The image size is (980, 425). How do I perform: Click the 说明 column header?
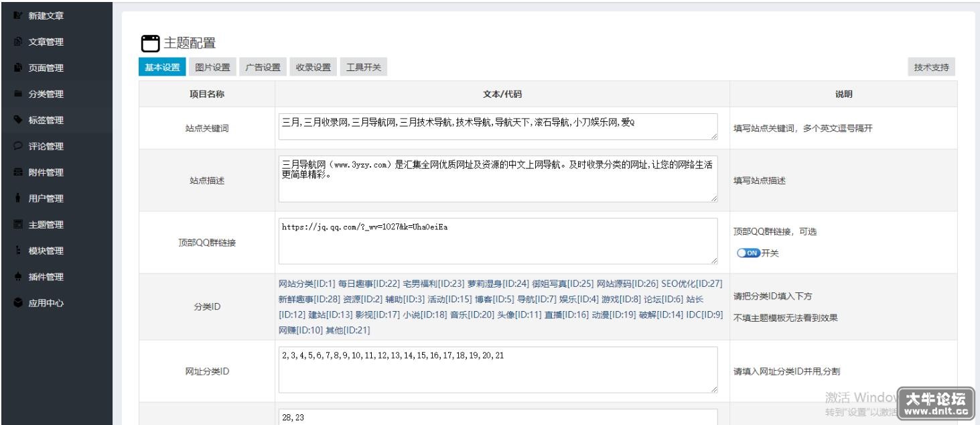pyautogui.click(x=844, y=95)
